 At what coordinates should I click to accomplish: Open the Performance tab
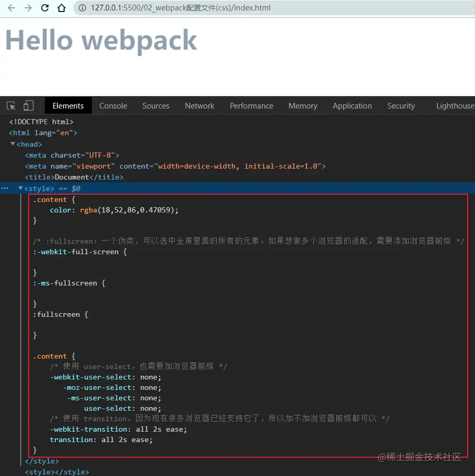(251, 105)
